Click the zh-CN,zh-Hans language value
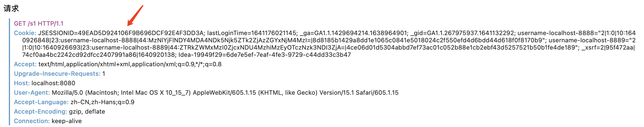This screenshot has height=127, width=644. [x=102, y=102]
